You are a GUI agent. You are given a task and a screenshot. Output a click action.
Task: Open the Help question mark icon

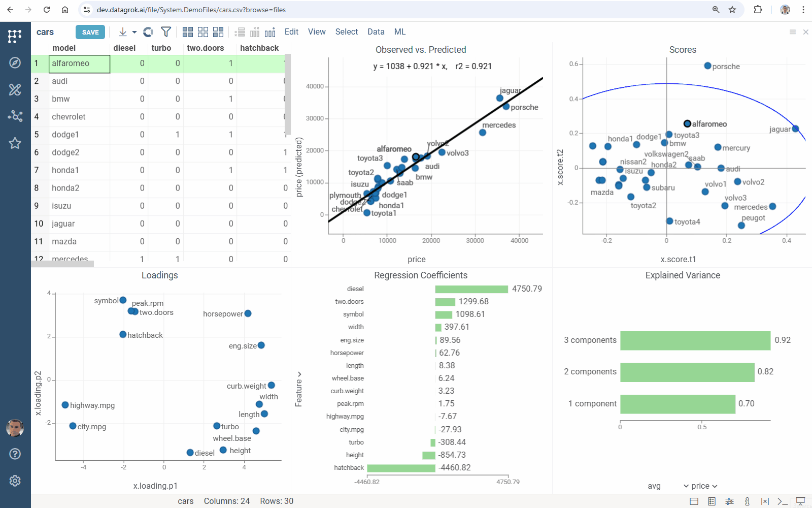(15, 454)
